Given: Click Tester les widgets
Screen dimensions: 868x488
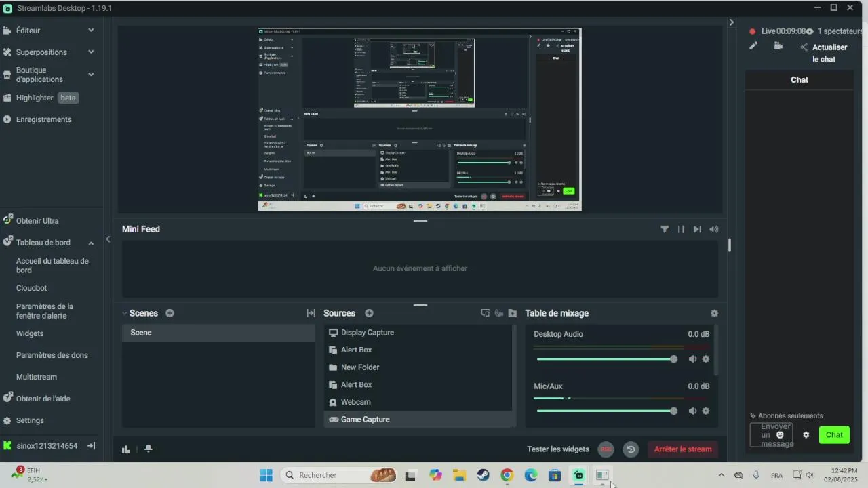Looking at the screenshot, I should pos(558,449).
